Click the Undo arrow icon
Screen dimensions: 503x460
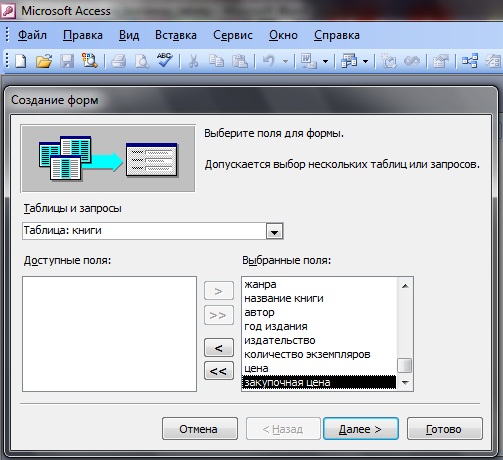(269, 61)
